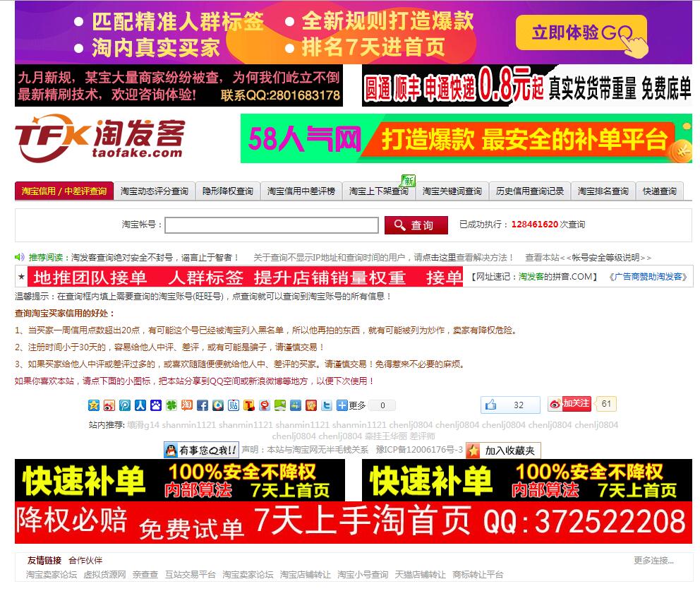Click 立即体验 GO banner button
Image resolution: width=700 pixels, height=608 pixels.
(581, 33)
